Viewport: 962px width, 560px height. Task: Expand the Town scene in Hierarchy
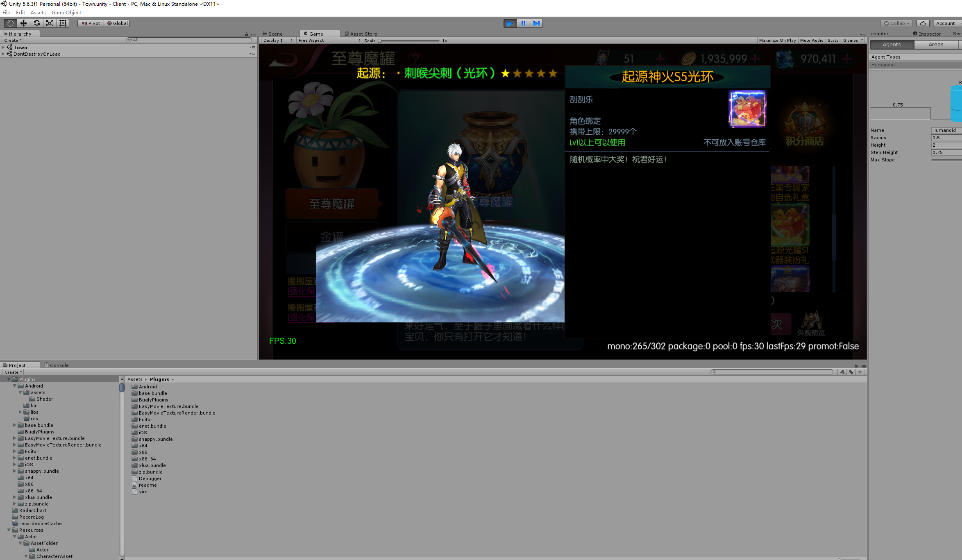(x=3, y=48)
